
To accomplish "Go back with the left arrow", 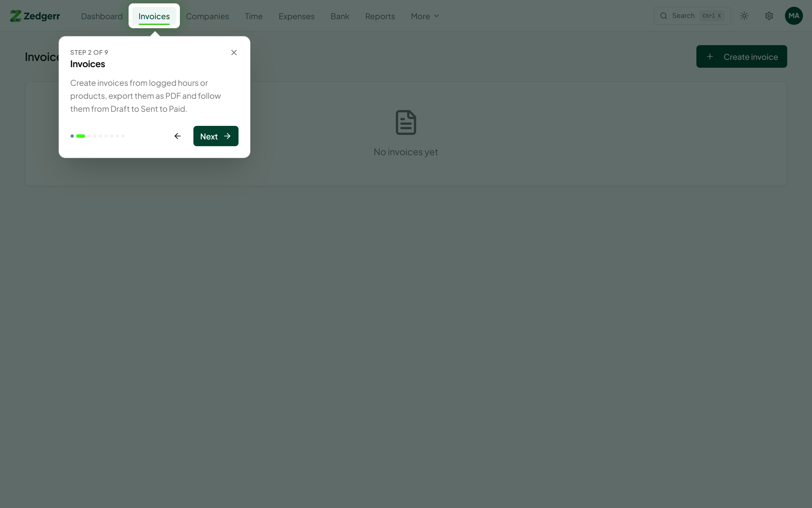I will point(178,136).
